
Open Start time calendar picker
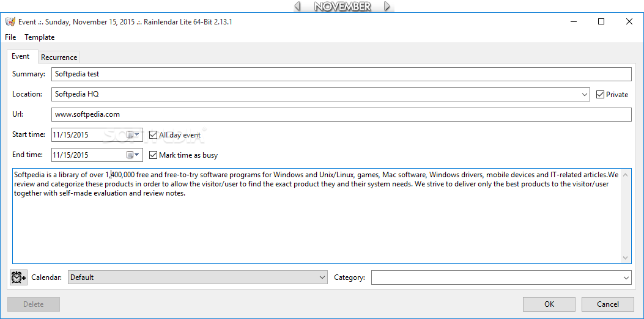pos(133,134)
